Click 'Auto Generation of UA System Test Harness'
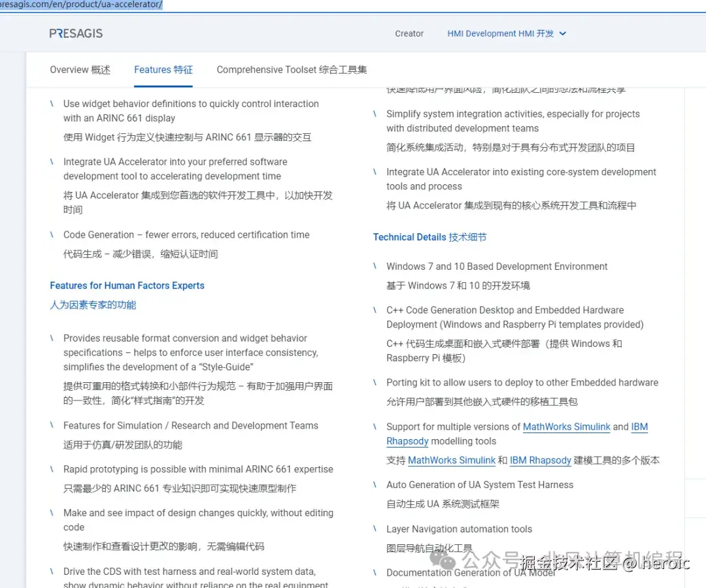 coord(480,485)
